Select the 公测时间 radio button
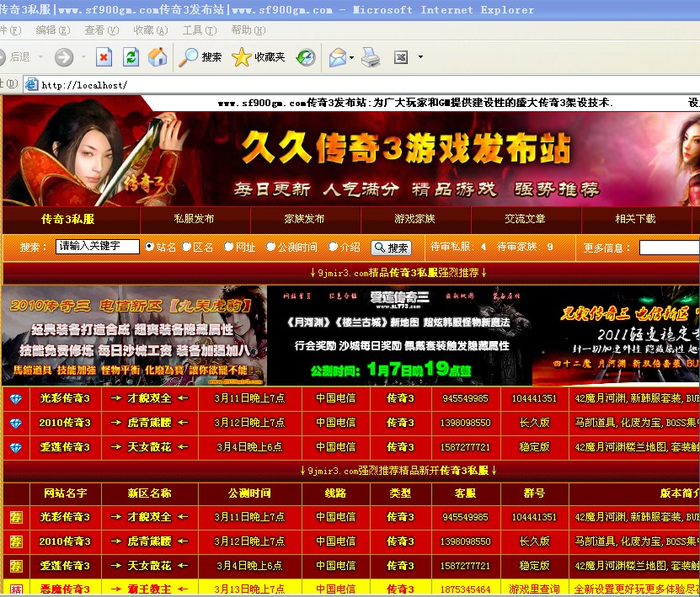The height and width of the screenshot is (597, 700). pyautogui.click(x=270, y=248)
